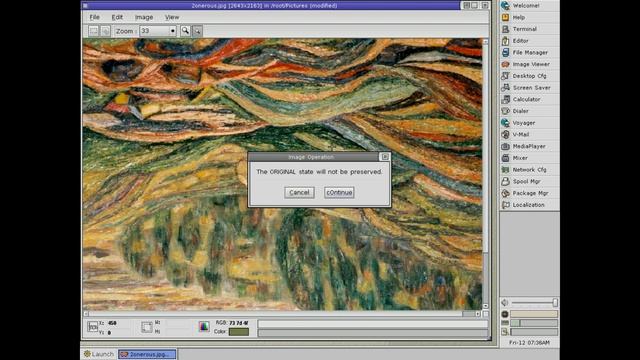The image size is (640, 360).
Task: Launch Image Viewer from side panel
Action: (x=529, y=64)
